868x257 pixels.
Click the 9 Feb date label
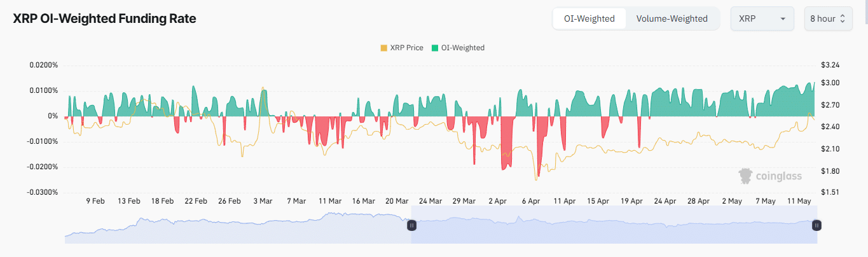point(95,201)
